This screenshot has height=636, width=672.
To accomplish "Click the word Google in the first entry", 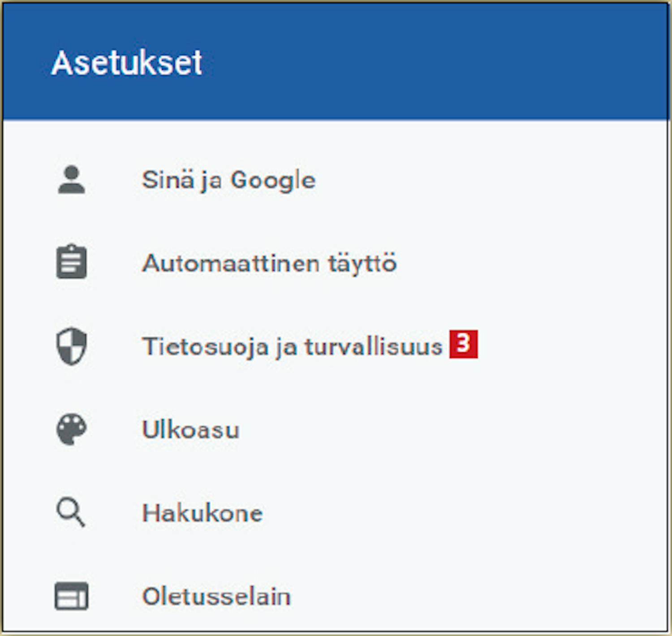I will 273,181.
